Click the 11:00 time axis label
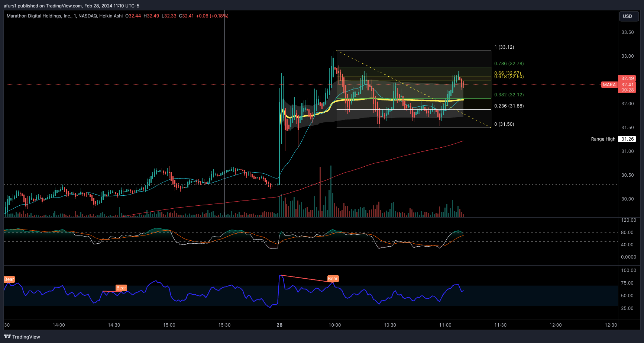644x343 pixels. pos(445,325)
